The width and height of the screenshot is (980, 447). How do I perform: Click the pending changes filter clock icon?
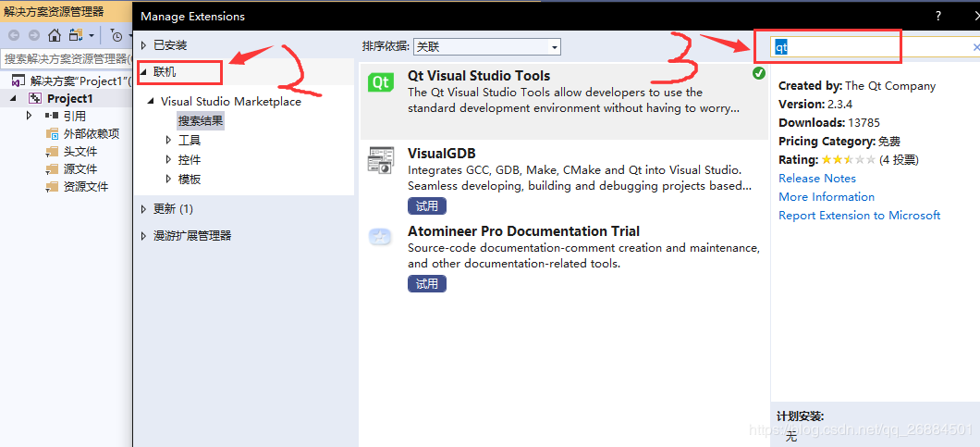tap(116, 36)
